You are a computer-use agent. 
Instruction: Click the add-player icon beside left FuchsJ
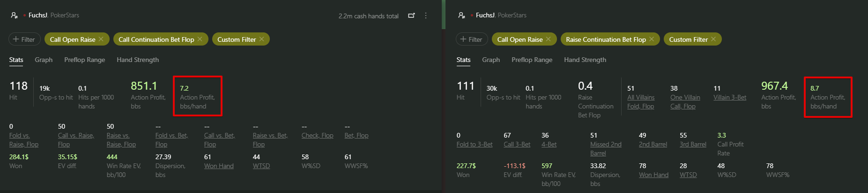pos(14,15)
